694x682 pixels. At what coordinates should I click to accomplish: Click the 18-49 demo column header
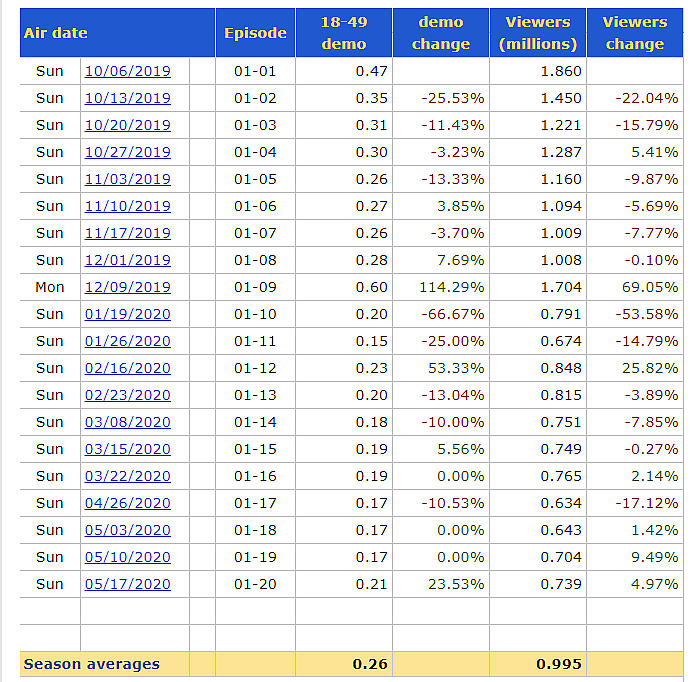343,33
